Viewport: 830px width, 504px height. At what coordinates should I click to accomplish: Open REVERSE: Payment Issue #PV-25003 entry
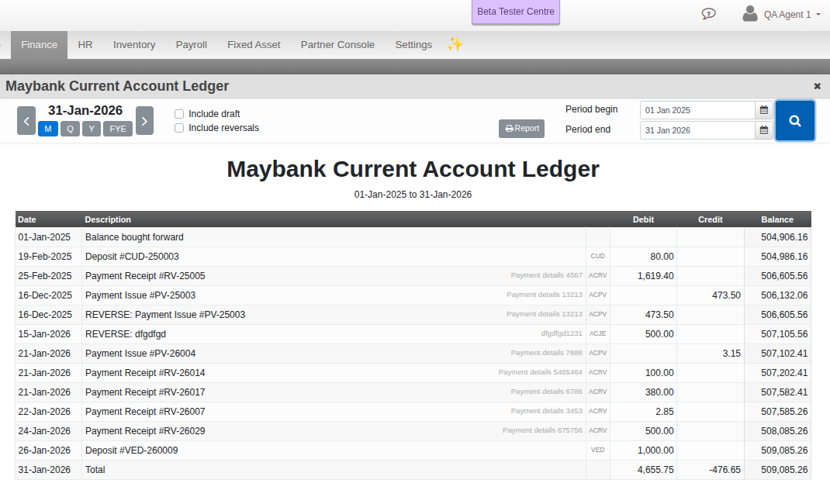click(165, 315)
